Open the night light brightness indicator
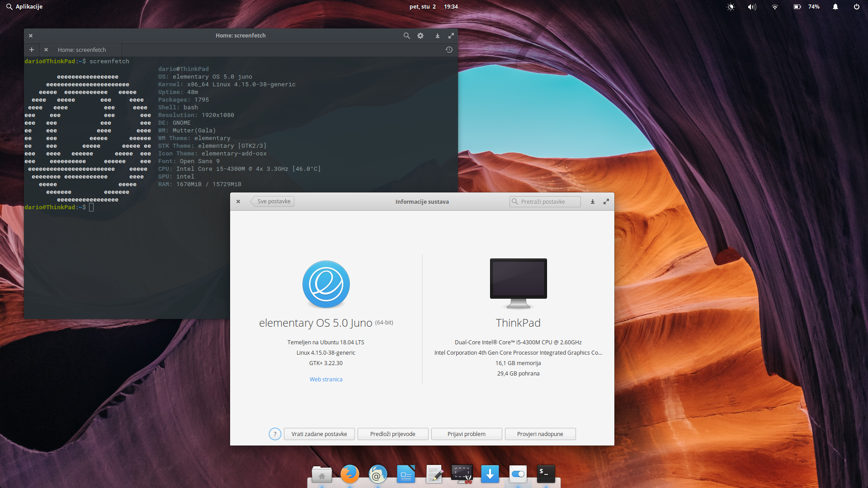Viewport: 868px width, 488px height. [x=731, y=7]
